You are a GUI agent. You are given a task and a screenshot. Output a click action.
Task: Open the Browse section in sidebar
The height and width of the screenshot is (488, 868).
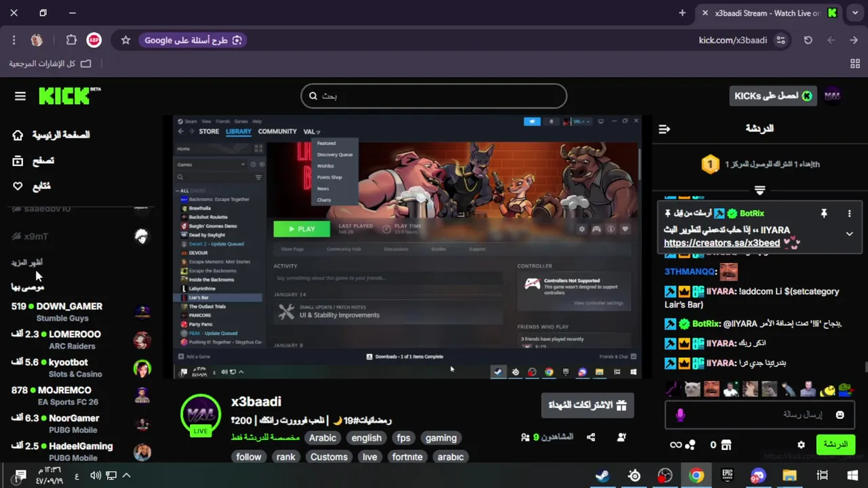18,161
